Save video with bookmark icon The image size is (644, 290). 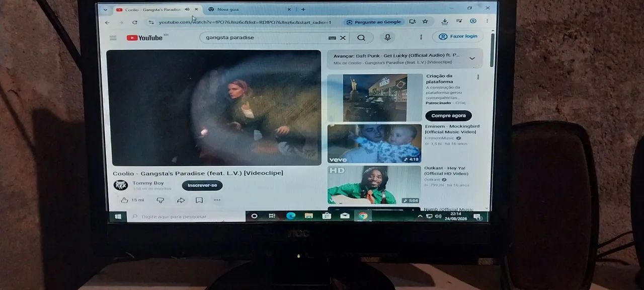coord(199,200)
